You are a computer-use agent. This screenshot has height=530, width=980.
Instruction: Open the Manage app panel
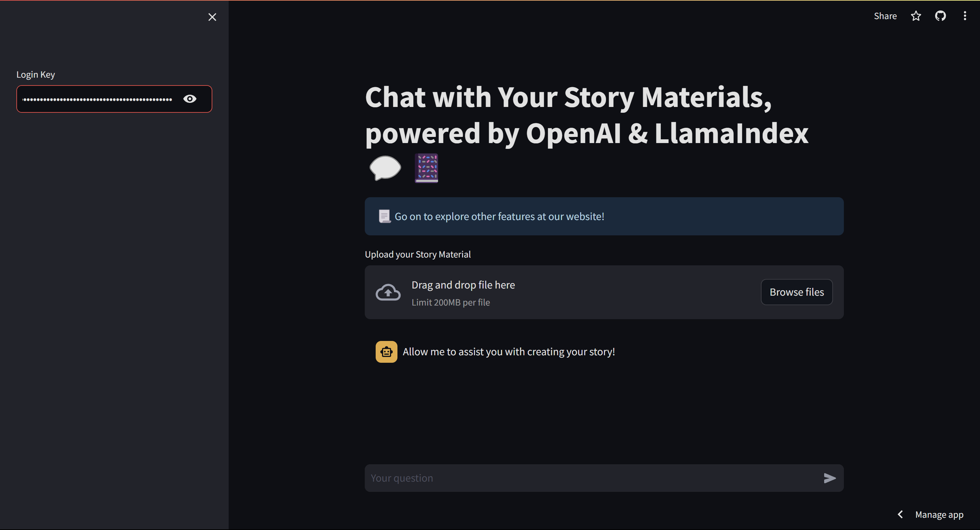(x=939, y=514)
